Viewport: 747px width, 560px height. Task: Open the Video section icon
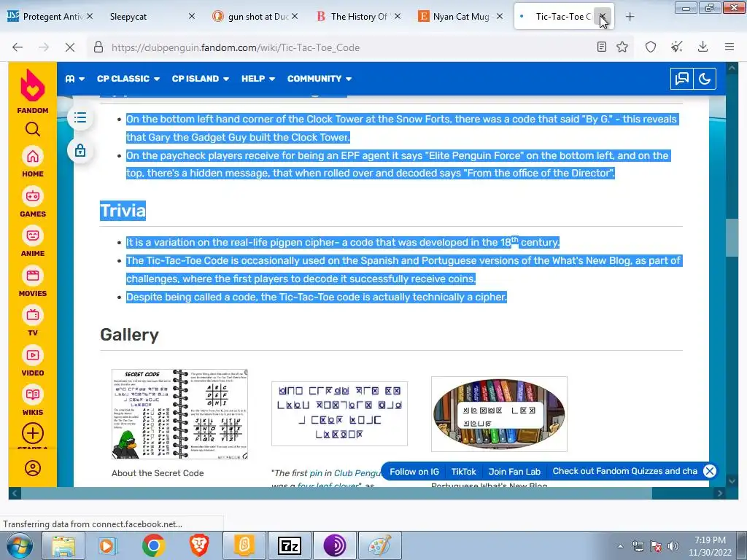click(x=32, y=360)
